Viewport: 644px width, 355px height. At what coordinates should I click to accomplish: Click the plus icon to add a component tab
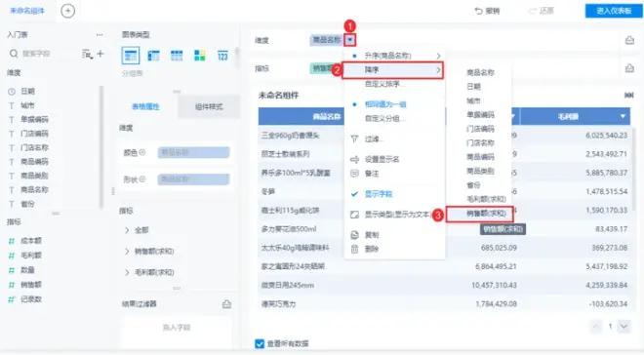pyautogui.click(x=67, y=11)
